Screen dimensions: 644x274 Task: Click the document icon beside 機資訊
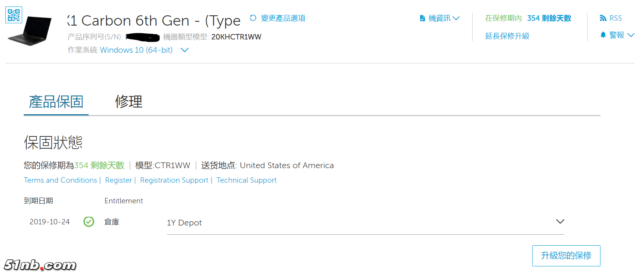pyautogui.click(x=422, y=18)
